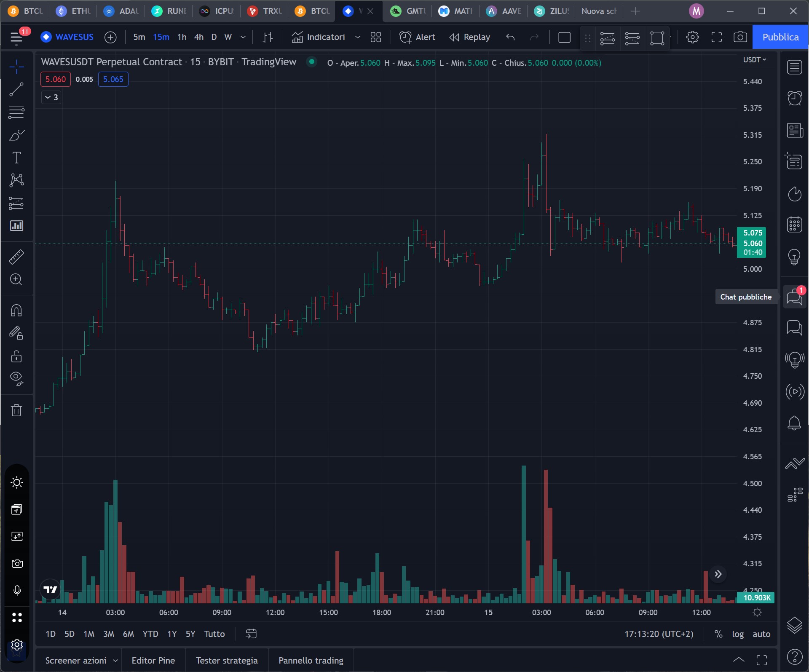The width and height of the screenshot is (809, 672).
Task: Open the Editor Pine tab
Action: (x=153, y=660)
